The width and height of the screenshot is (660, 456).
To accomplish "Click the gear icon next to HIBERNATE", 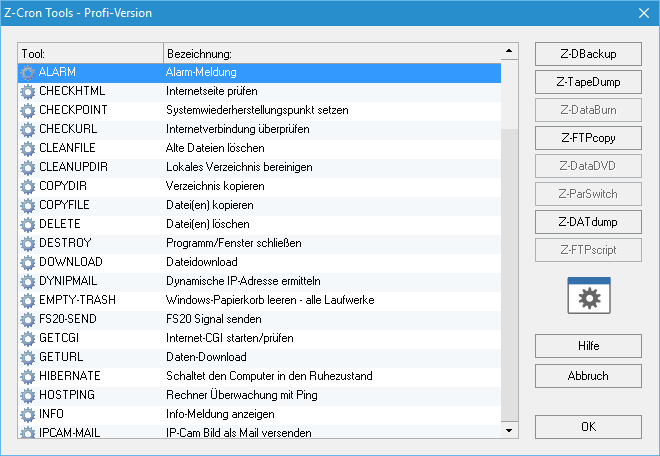I will click(x=28, y=376).
